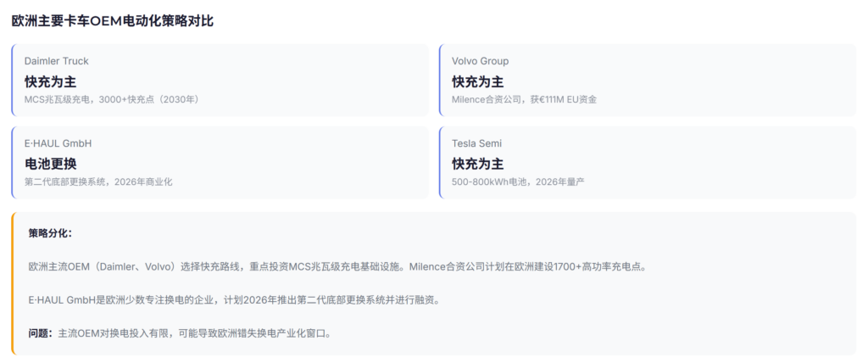Click the blue left border of Volvo card
This screenshot has width=868, height=363.
440,80
